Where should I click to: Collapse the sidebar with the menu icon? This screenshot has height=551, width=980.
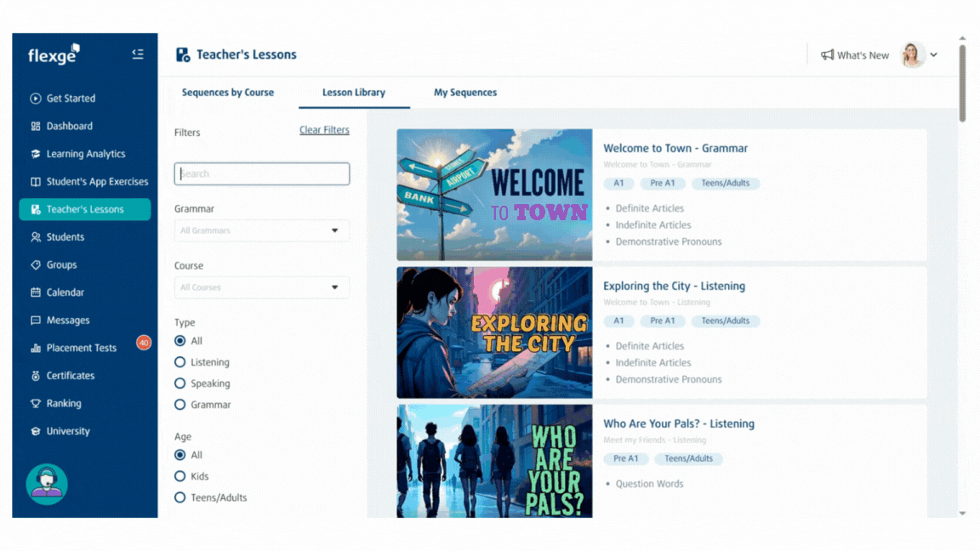(x=138, y=54)
